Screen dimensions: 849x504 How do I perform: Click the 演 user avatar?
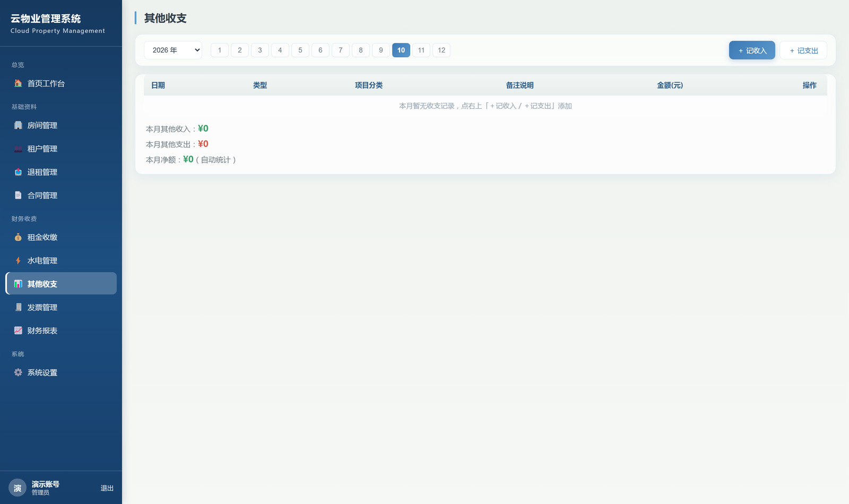[18, 488]
